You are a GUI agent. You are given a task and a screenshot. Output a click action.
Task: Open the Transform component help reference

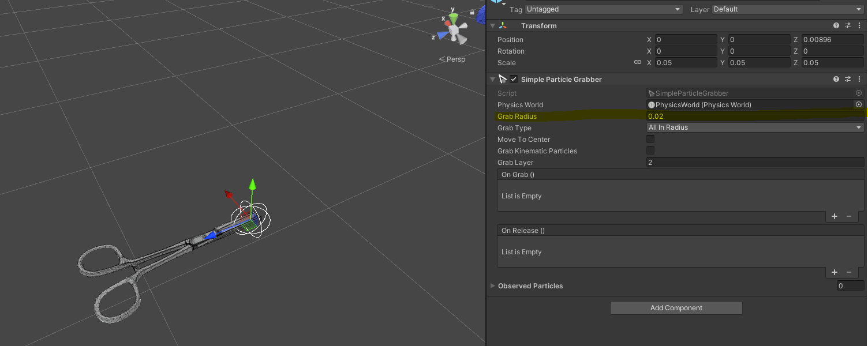tap(836, 26)
